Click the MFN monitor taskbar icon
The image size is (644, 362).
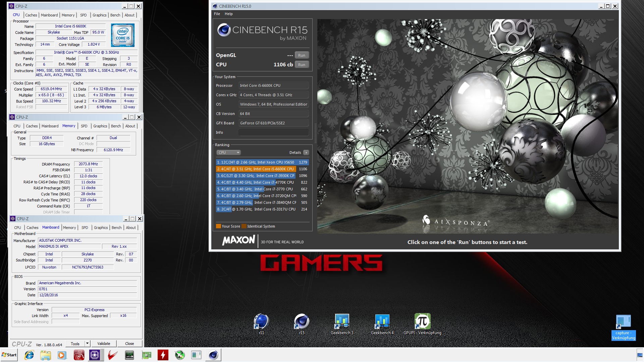(x=129, y=355)
